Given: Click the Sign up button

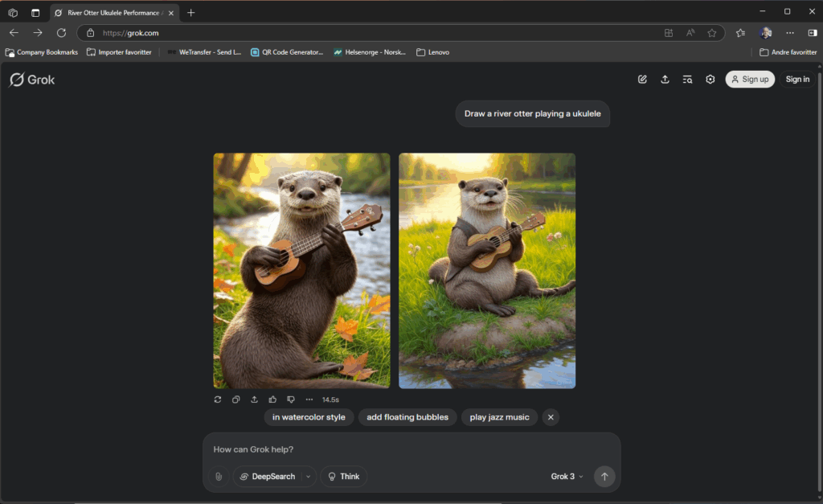Looking at the screenshot, I should point(750,80).
